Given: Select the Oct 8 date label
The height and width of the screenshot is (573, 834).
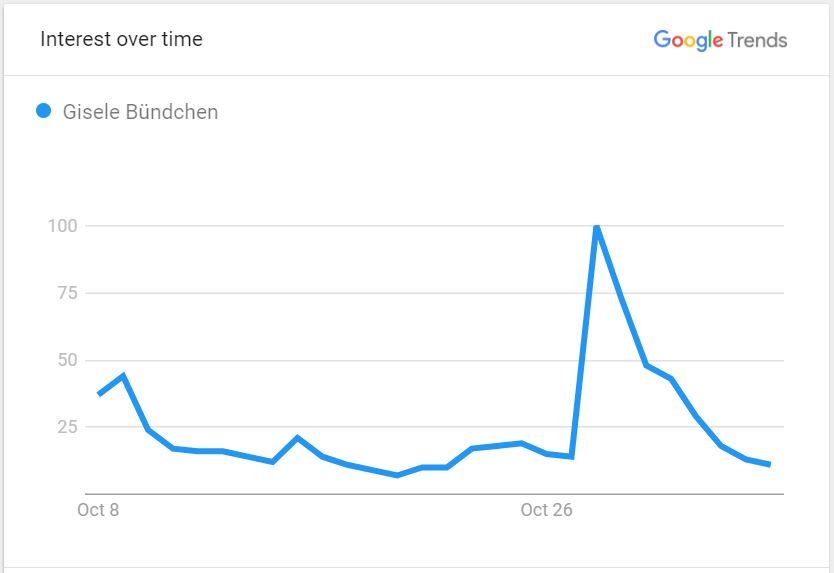Looking at the screenshot, I should pos(98,510).
